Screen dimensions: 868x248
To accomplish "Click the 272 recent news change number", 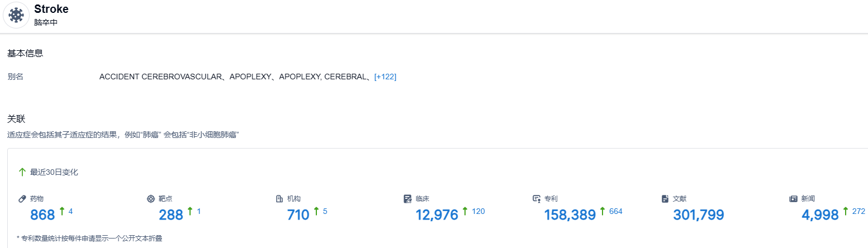I will pyautogui.click(x=858, y=211).
